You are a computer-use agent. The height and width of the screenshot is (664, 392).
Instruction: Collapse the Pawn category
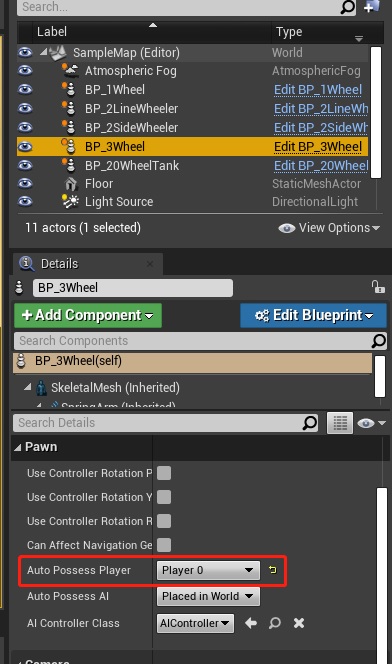(x=18, y=447)
